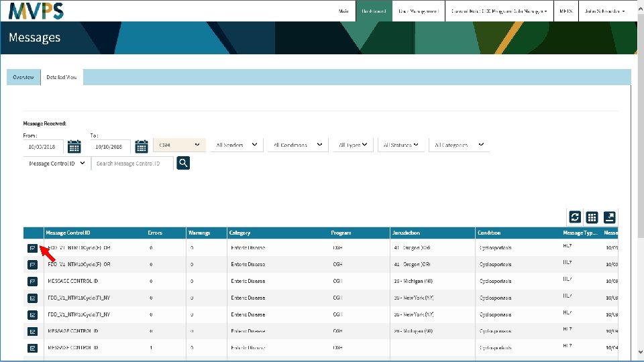Expand the Current Role menu
644x362 pixels.
click(499, 11)
